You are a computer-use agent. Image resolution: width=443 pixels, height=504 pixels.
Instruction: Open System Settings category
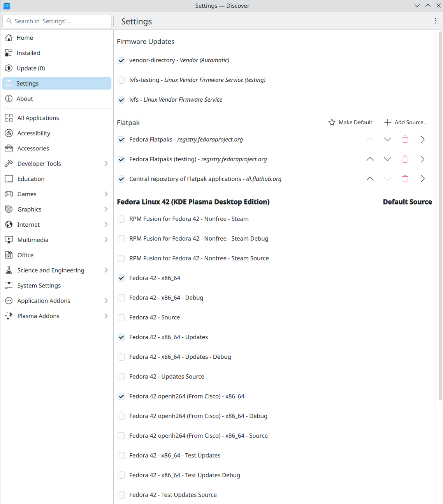coord(57,285)
